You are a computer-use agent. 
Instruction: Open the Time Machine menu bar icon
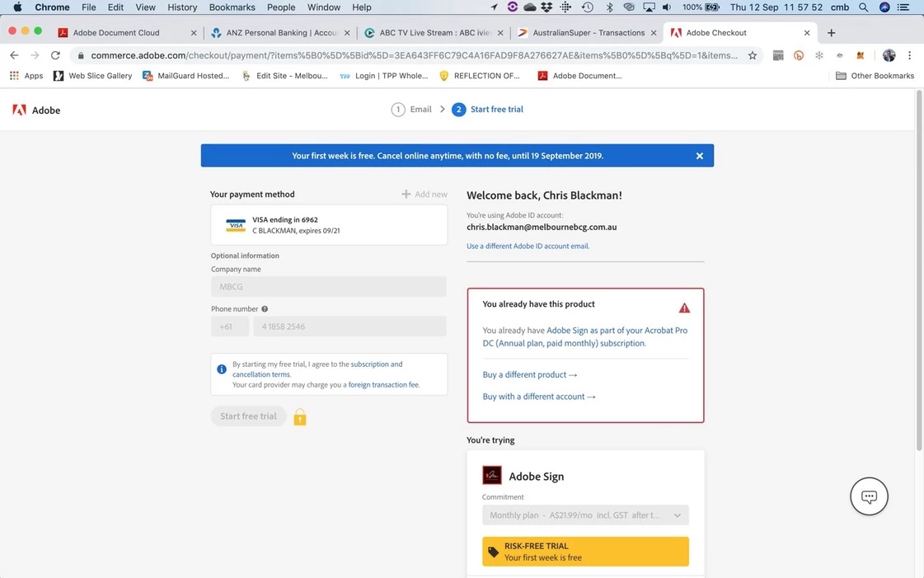point(588,7)
